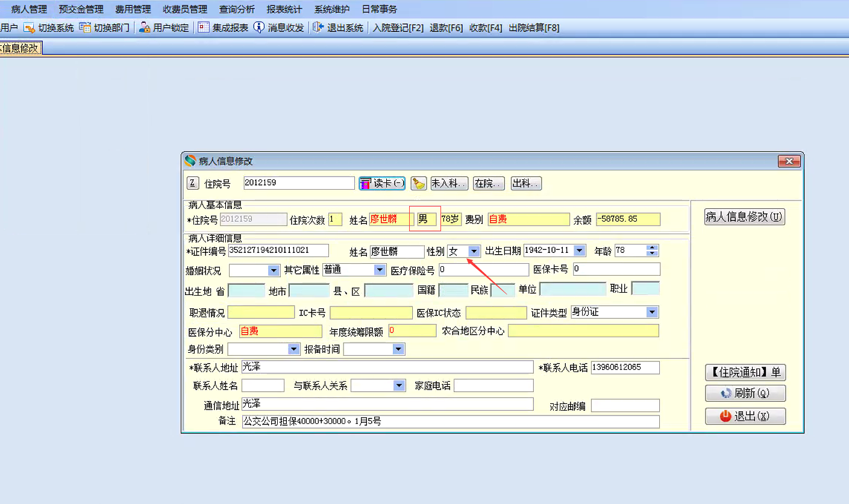This screenshot has height=504, width=849.
Task: Click the Z button before 住院号
Action: [192, 183]
